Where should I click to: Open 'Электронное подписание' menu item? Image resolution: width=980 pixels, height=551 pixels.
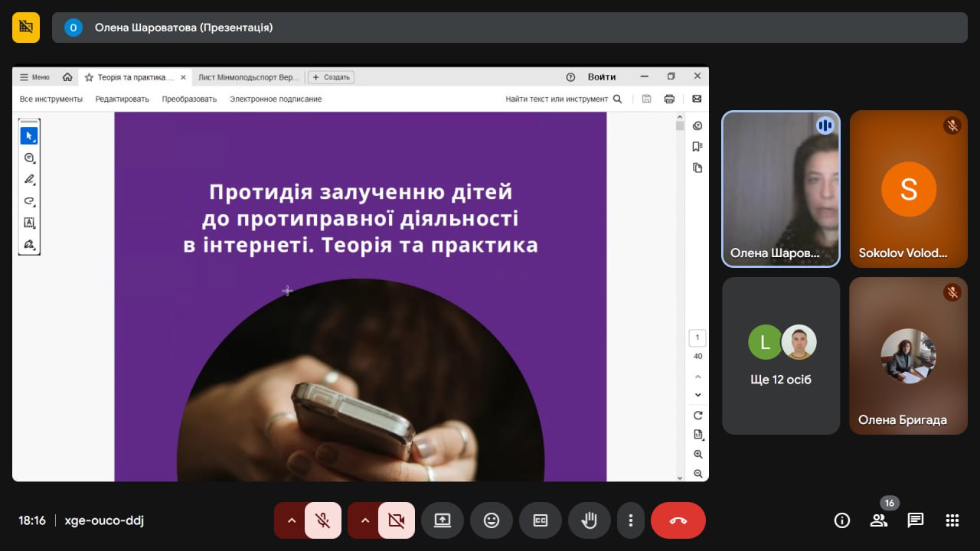click(x=276, y=99)
